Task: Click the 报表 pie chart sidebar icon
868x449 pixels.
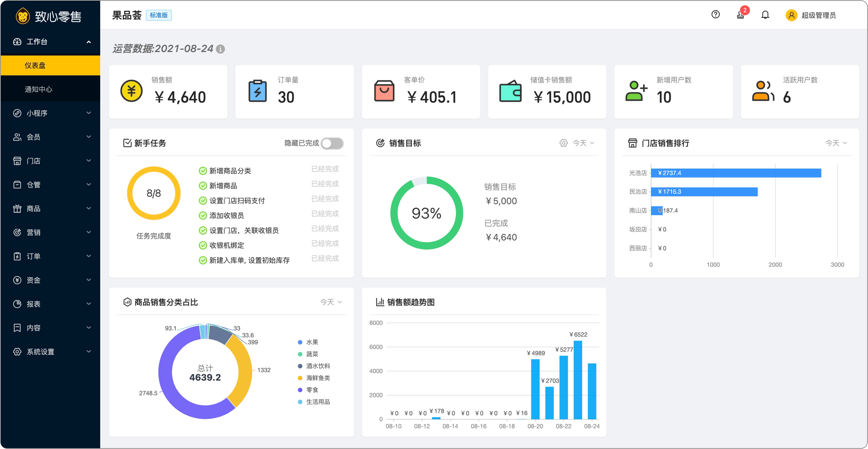Action: (17, 304)
